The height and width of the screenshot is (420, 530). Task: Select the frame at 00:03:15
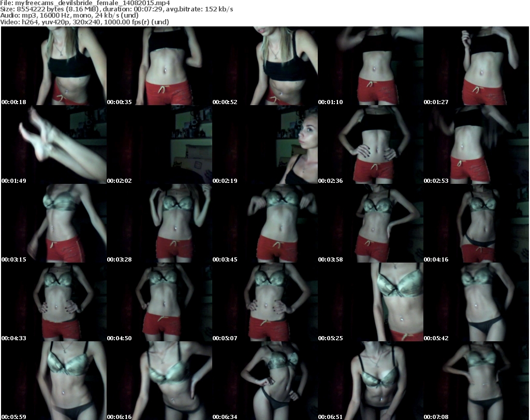click(x=54, y=224)
